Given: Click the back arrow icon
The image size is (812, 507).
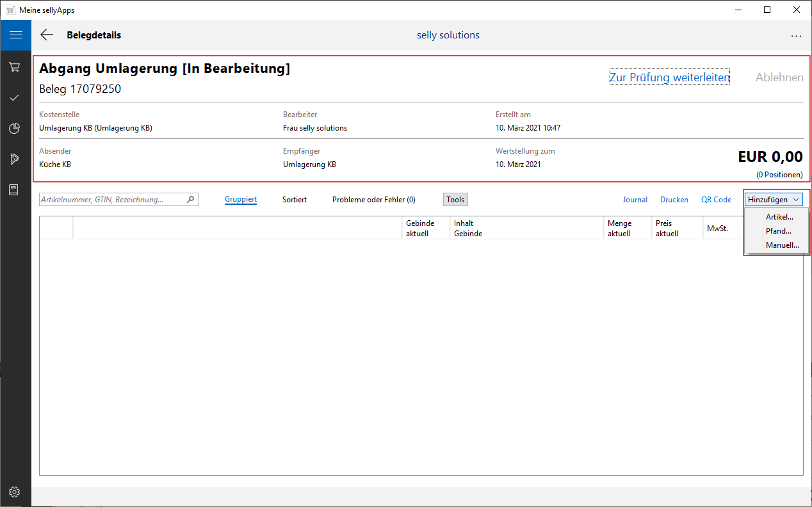Looking at the screenshot, I should pos(47,35).
